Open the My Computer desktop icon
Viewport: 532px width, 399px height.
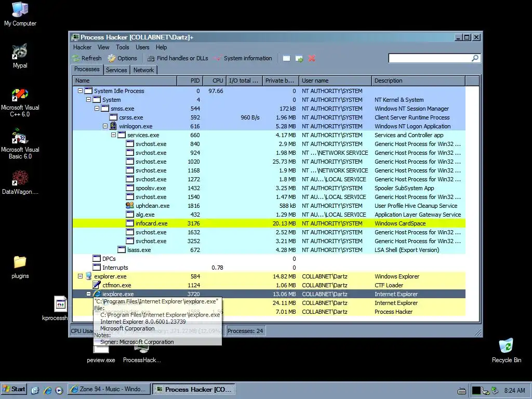(x=20, y=14)
